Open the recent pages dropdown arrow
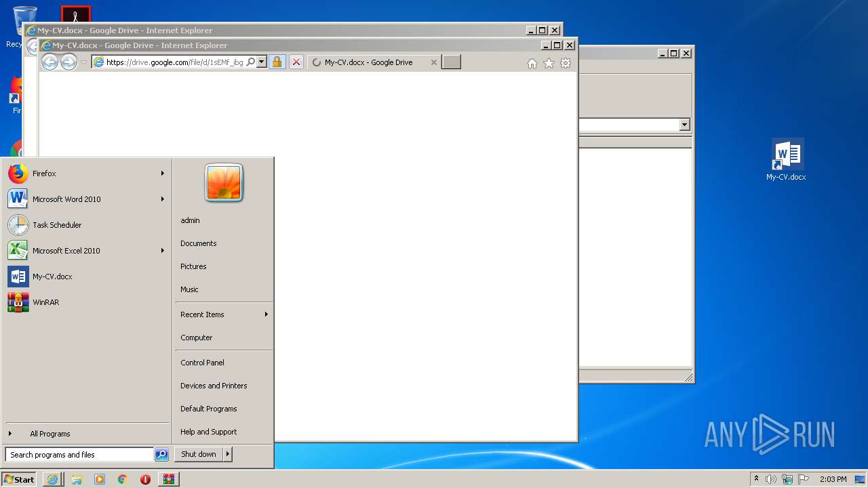The height and width of the screenshot is (488, 868). click(83, 62)
